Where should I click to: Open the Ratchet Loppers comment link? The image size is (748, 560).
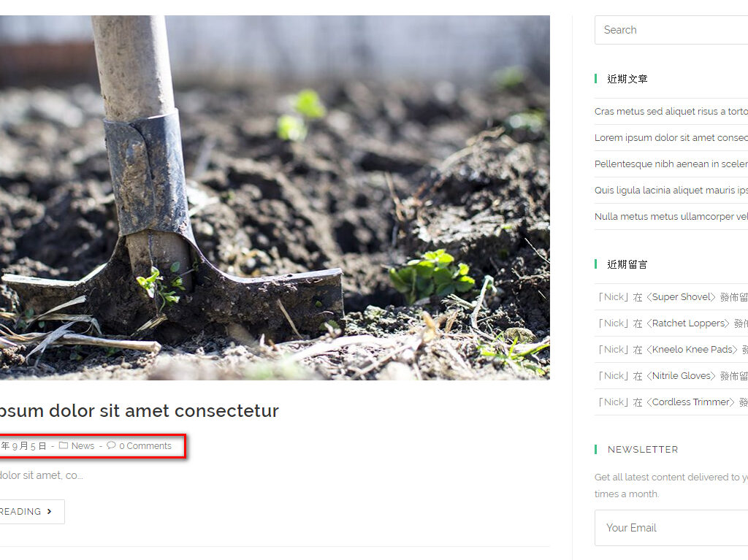coord(688,323)
